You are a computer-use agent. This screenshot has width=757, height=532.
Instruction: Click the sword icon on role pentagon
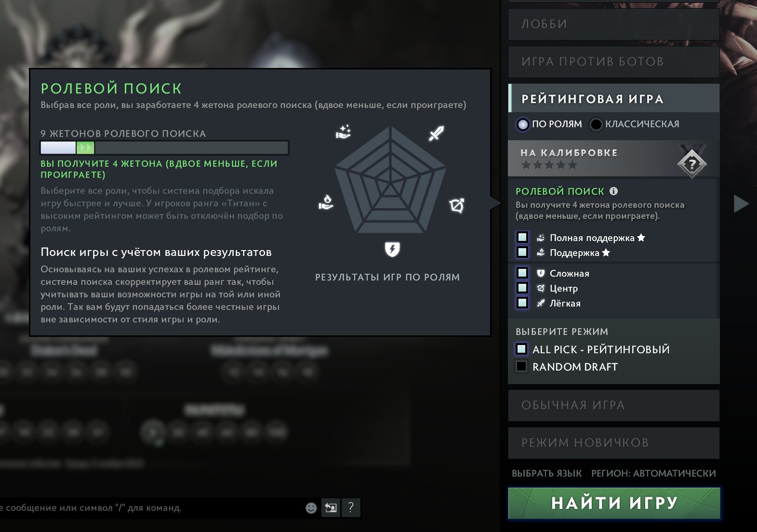[437, 133]
